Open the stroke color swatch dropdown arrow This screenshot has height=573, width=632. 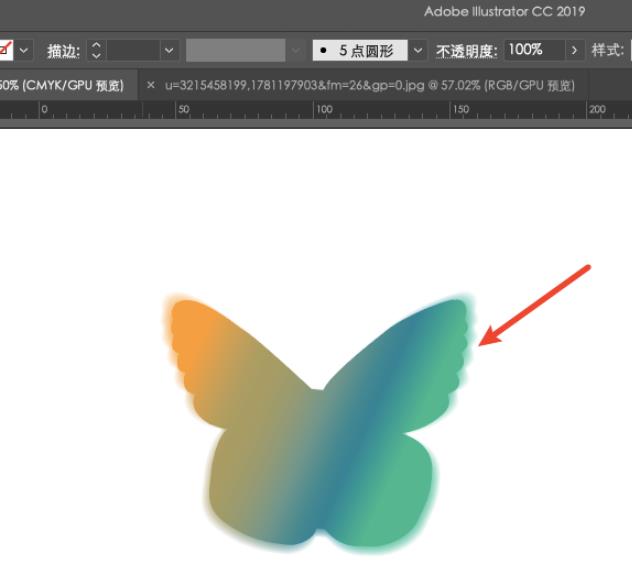(x=24, y=51)
